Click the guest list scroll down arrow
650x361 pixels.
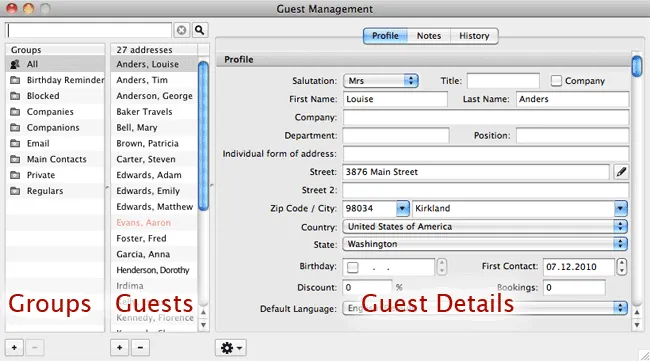tap(203, 325)
